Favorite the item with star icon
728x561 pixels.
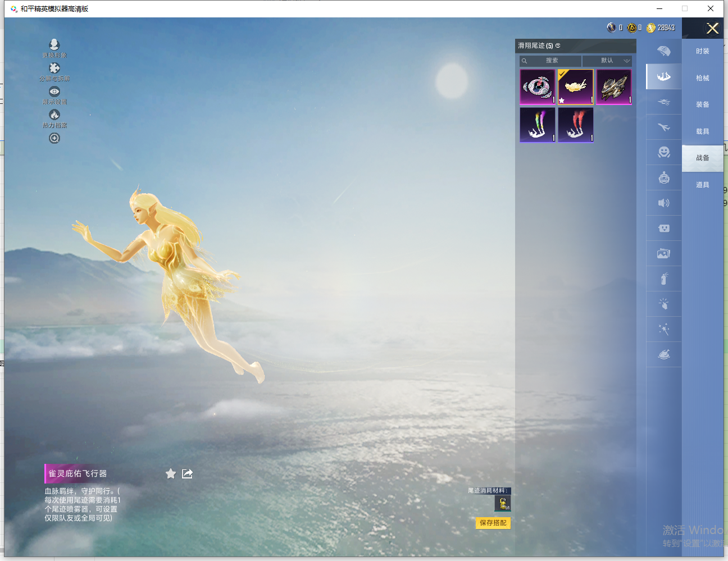pyautogui.click(x=171, y=474)
